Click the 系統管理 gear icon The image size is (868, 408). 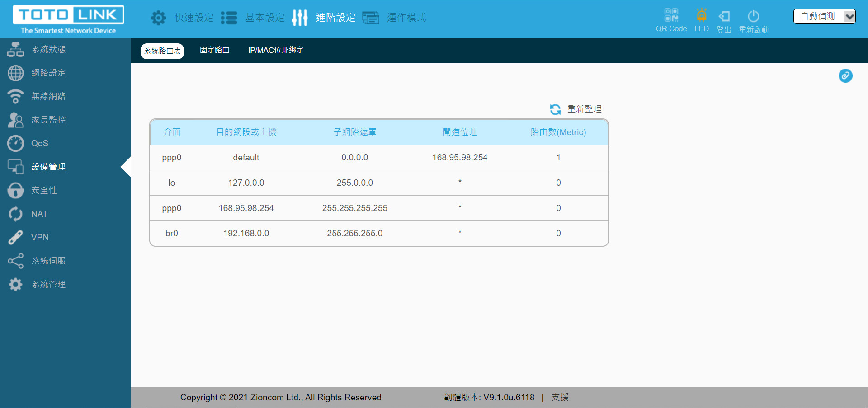(15, 284)
